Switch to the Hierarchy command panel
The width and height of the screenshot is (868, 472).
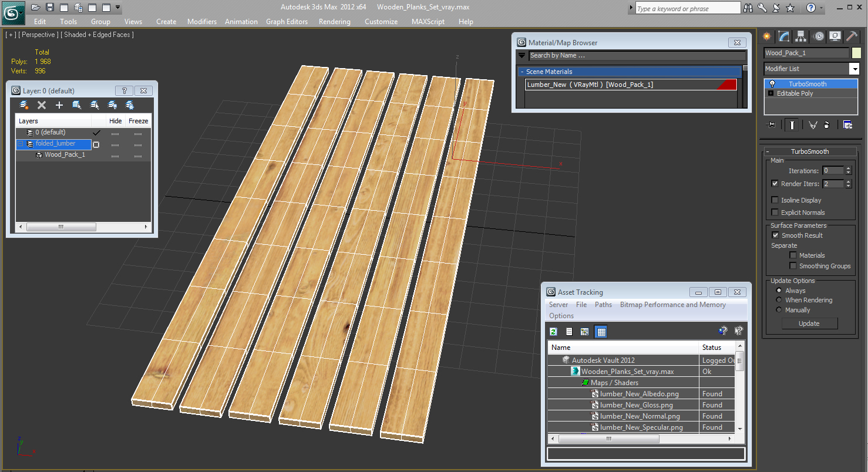(801, 36)
